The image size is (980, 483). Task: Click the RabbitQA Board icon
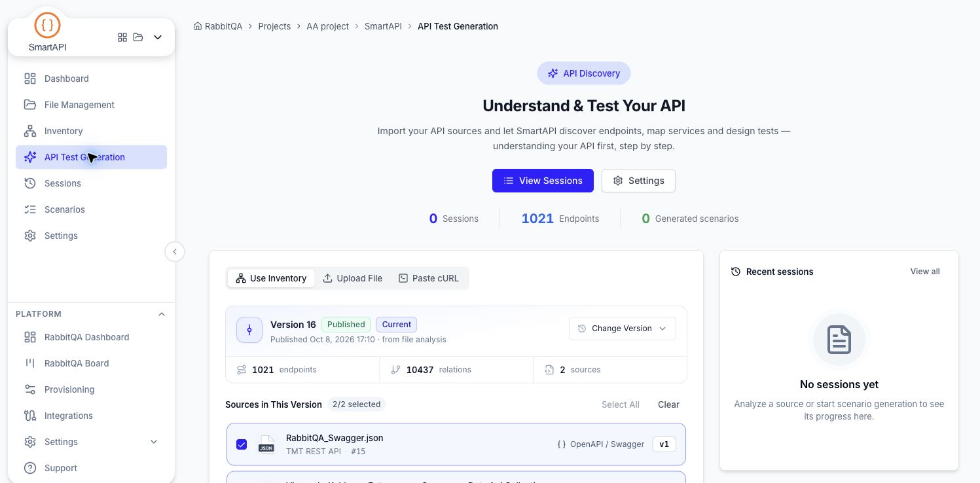pos(30,363)
